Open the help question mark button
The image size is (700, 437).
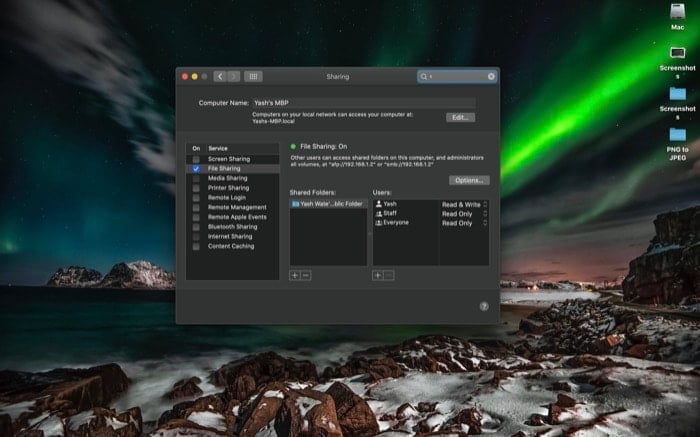pyautogui.click(x=484, y=306)
